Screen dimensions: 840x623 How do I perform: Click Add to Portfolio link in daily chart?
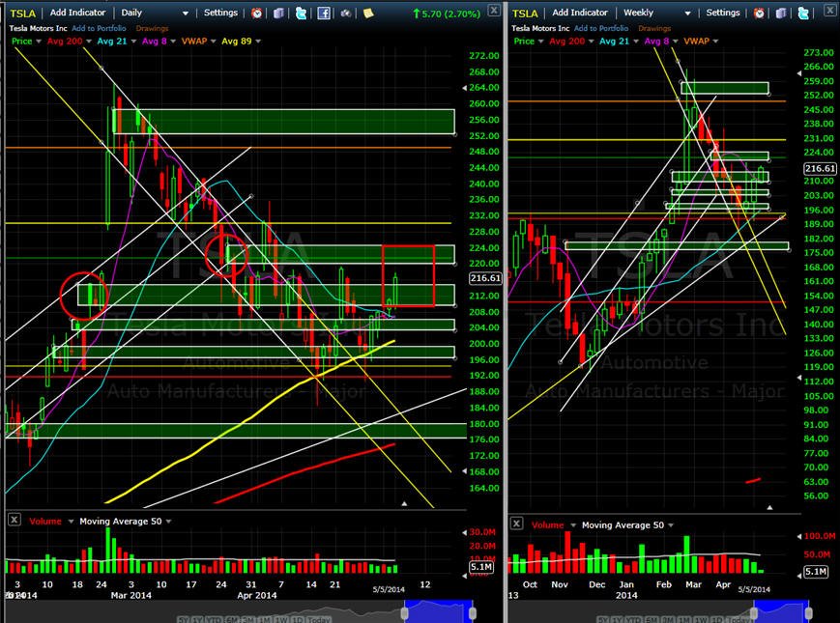[x=100, y=28]
